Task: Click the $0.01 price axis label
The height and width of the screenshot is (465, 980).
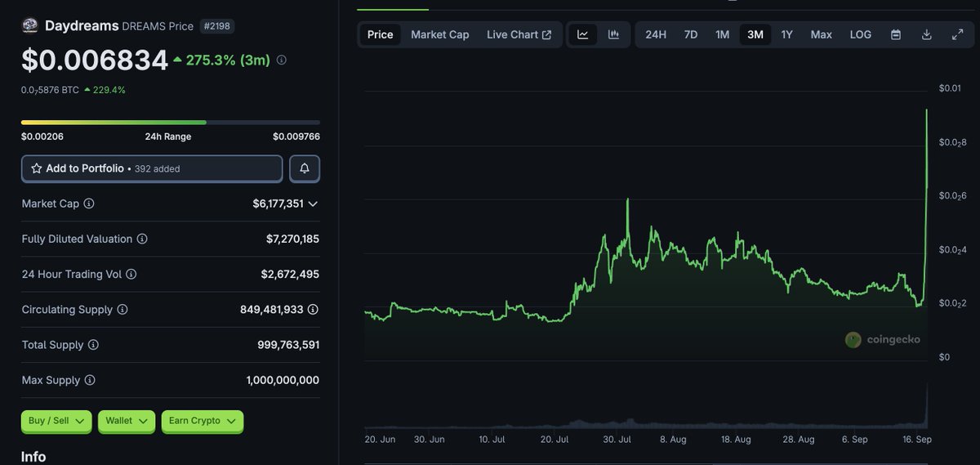Action: pyautogui.click(x=950, y=87)
